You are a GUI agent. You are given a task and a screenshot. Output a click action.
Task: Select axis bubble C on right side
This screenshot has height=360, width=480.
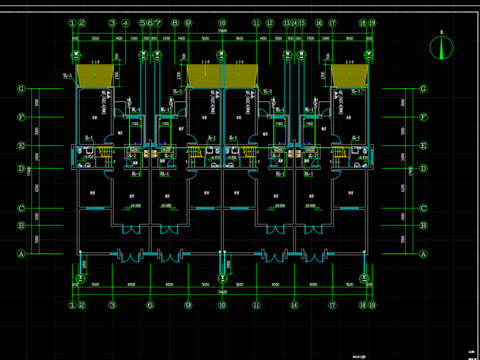(423, 208)
